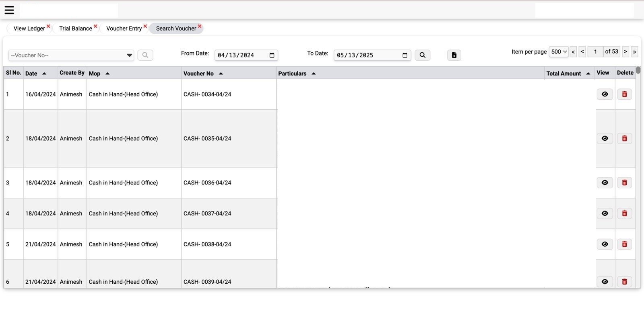Click the vertical table scrollbar

[638, 71]
